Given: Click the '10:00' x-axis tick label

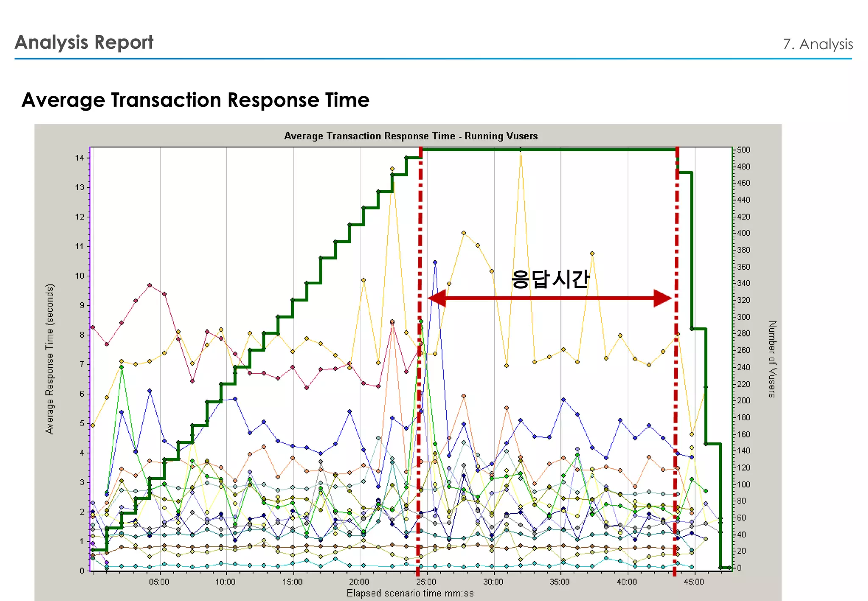Looking at the screenshot, I should 225,582.
